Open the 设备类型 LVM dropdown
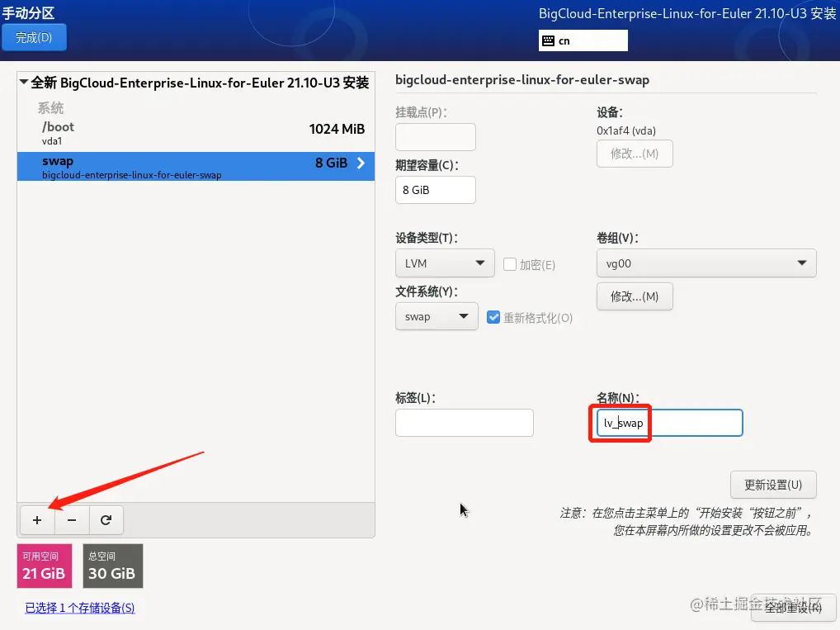Viewport: 840px width, 630px height. pyautogui.click(x=445, y=263)
